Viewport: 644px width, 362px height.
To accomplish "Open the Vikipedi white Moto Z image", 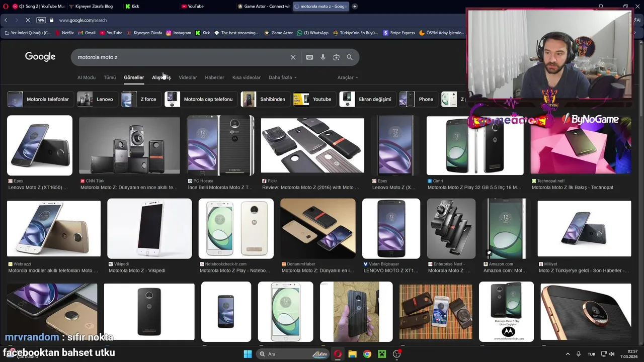I will coord(149,229).
